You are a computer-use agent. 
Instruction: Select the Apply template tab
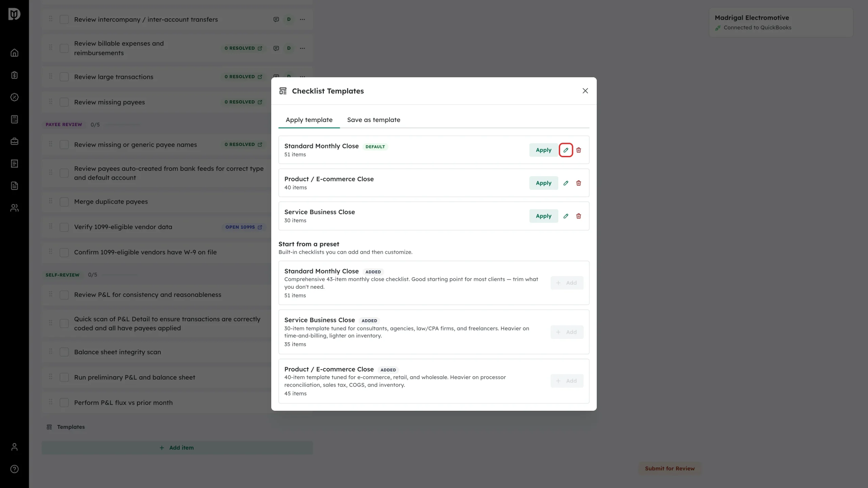309,120
